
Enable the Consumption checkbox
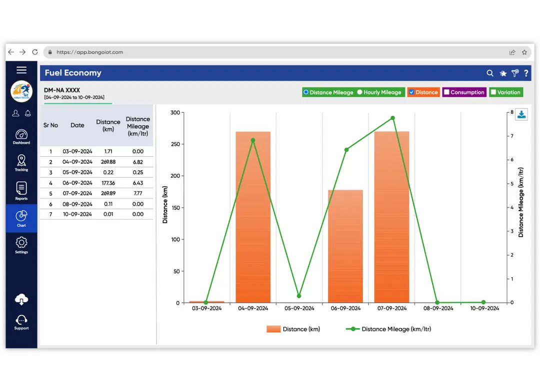tap(446, 92)
